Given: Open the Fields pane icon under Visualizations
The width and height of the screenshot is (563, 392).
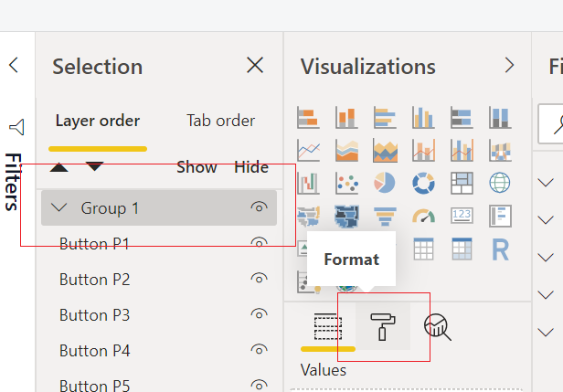Looking at the screenshot, I should (328, 326).
